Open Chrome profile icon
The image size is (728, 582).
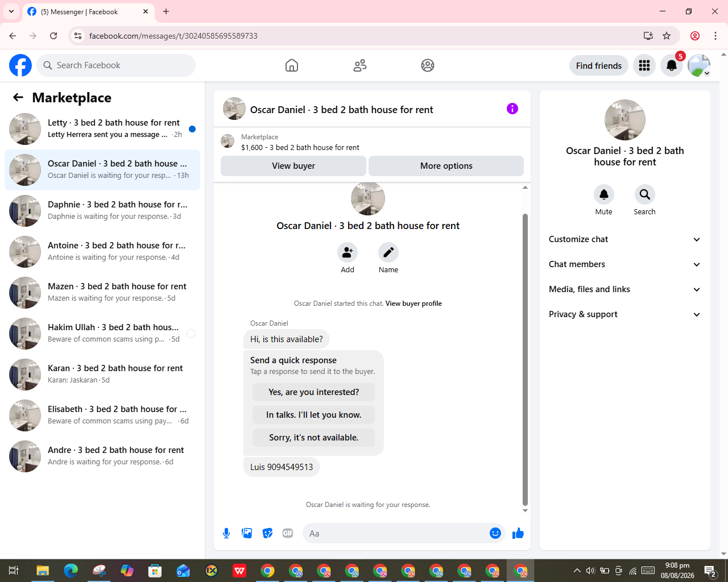pyautogui.click(x=695, y=36)
